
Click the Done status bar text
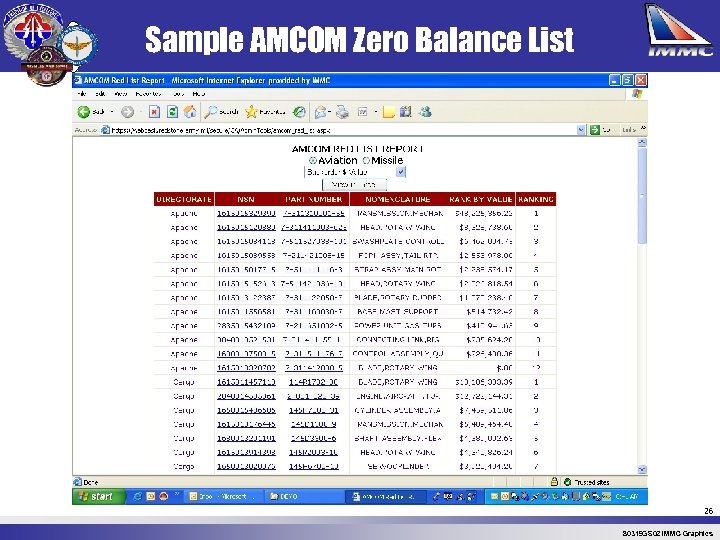[x=90, y=482]
